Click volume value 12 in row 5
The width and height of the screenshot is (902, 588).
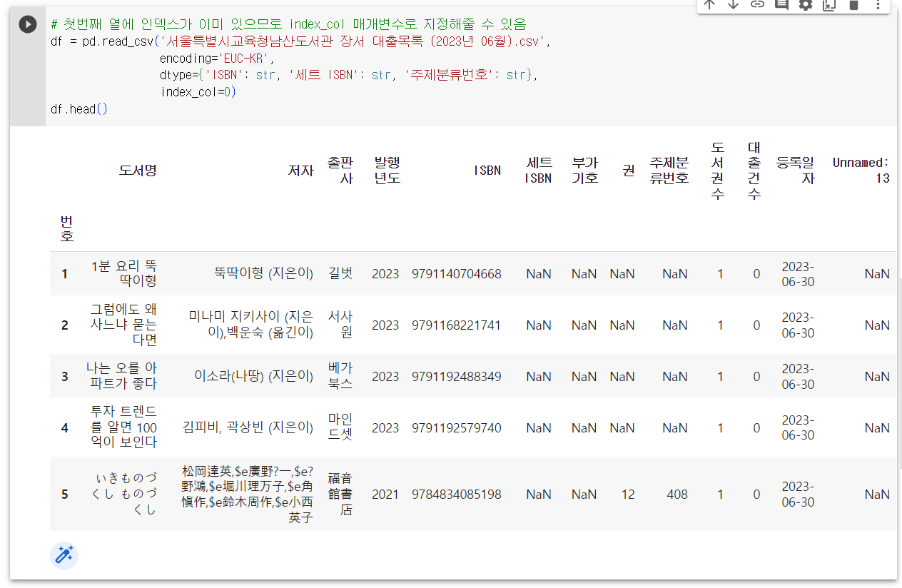628,495
